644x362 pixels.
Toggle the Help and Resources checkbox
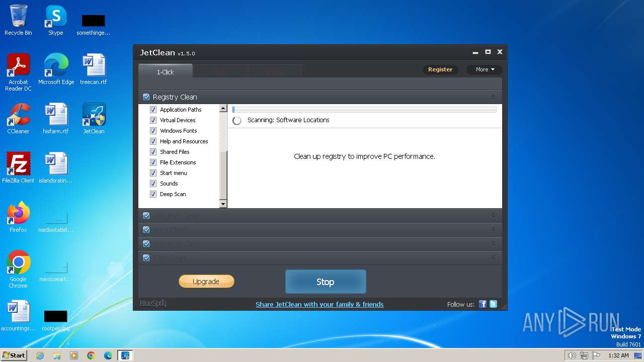[x=153, y=141]
